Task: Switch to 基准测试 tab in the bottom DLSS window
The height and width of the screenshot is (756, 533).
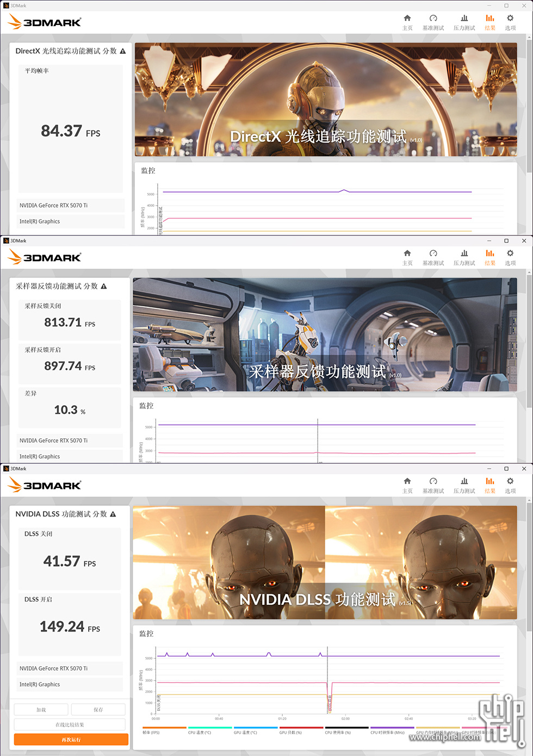Action: 433,485
